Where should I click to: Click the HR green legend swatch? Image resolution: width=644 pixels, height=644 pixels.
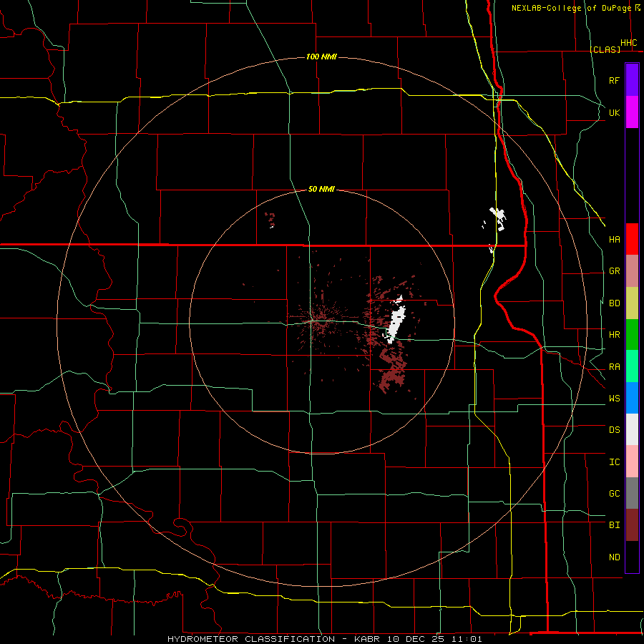(x=632, y=335)
